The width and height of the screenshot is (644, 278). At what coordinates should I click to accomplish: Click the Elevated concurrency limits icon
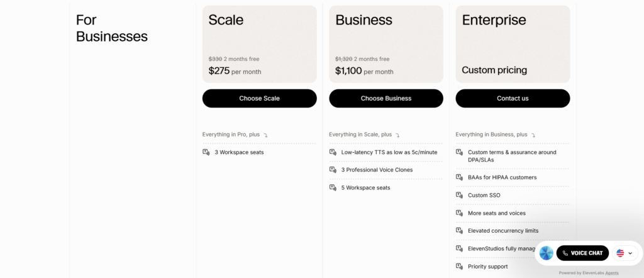(x=459, y=231)
